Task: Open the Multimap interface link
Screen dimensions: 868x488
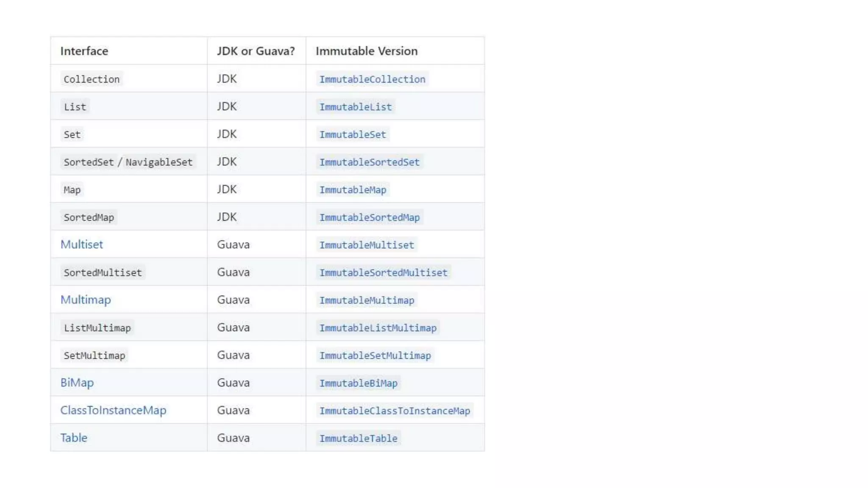Action: 85,299
